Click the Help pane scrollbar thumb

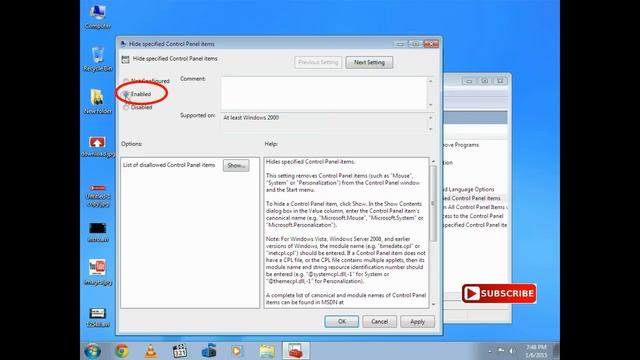[x=433, y=203]
